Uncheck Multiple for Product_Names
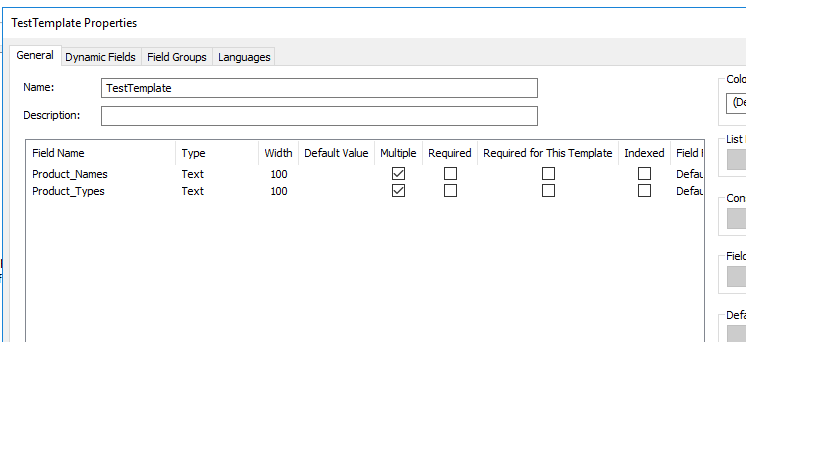This screenshot has width=816, height=460. pos(398,174)
